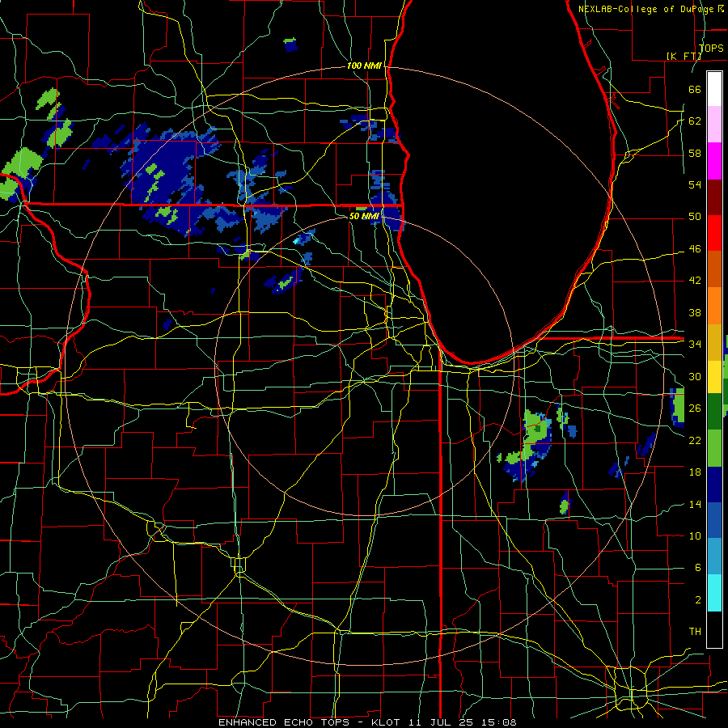The image size is (728, 728).
Task: Select the magenta segment of the color bar
Action: (714, 161)
